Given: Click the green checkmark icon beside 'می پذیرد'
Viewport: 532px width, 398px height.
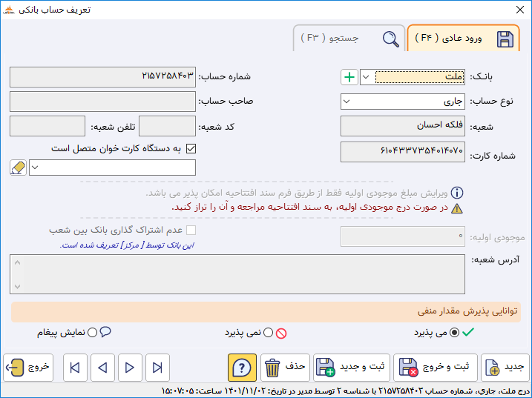Looking at the screenshot, I should click(468, 332).
